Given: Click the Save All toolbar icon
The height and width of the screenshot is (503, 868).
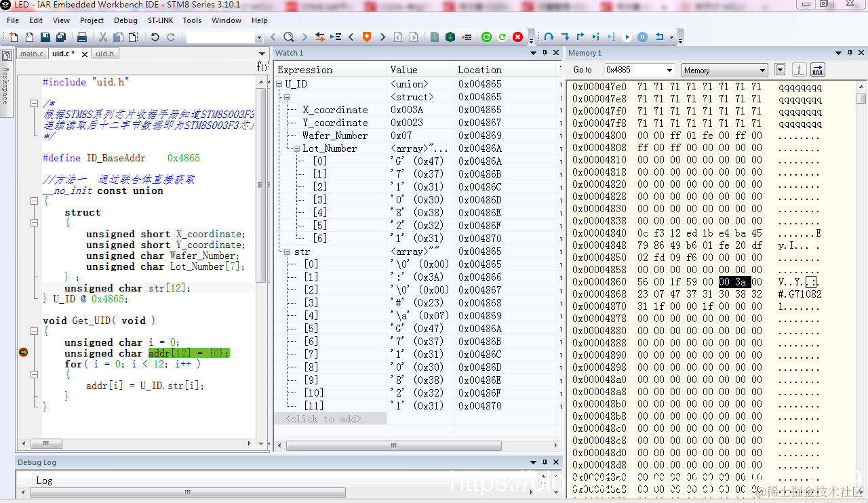Looking at the screenshot, I should [61, 37].
